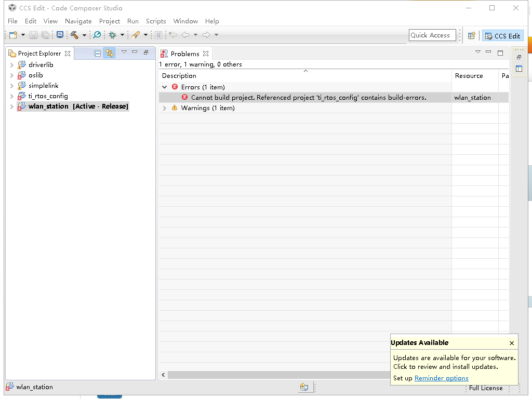Open the Help menu
This screenshot has width=532, height=399.
(212, 21)
